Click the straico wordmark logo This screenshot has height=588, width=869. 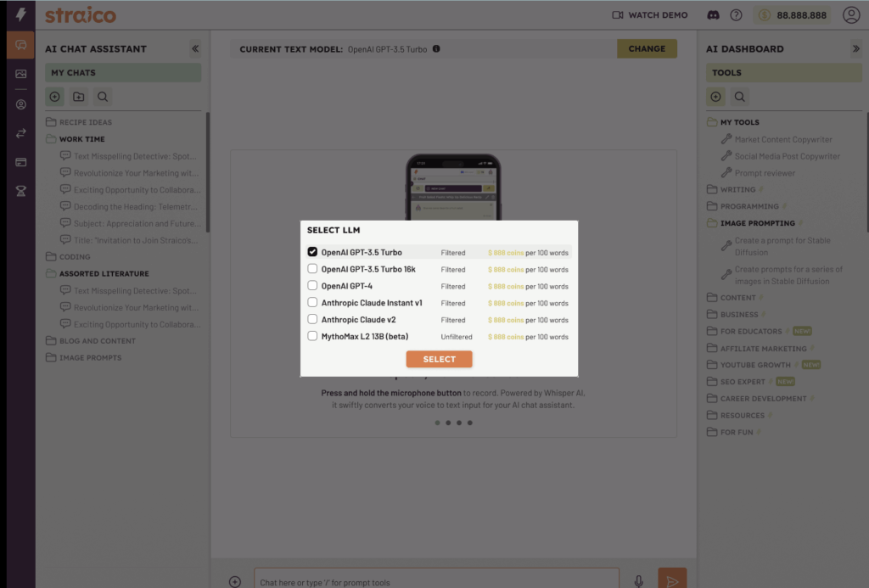point(81,15)
